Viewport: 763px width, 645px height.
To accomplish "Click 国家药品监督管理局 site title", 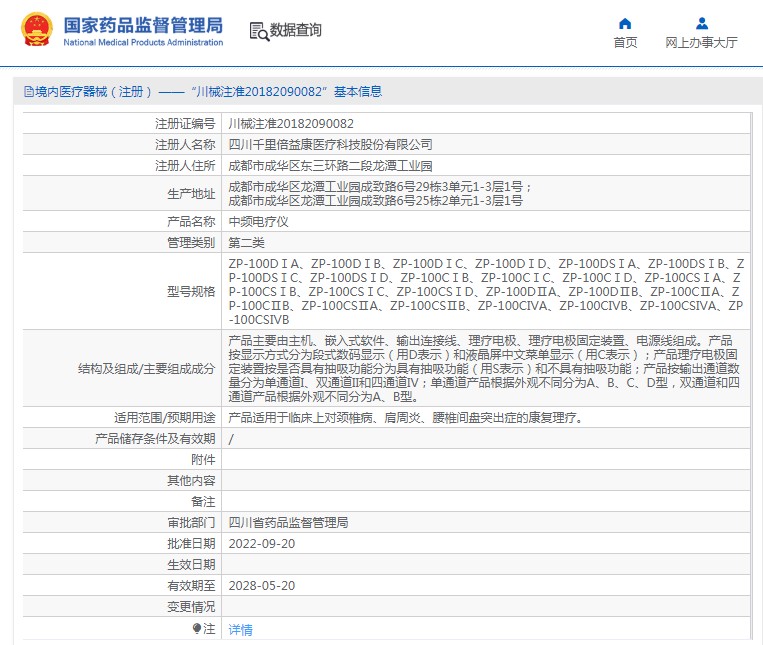I will pos(144,25).
